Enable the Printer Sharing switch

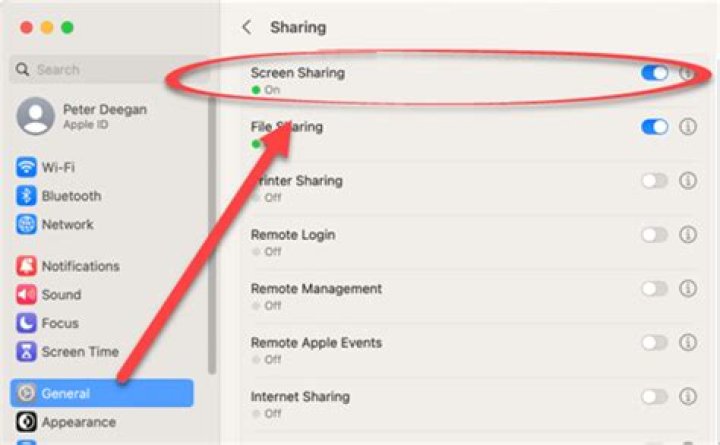click(654, 181)
